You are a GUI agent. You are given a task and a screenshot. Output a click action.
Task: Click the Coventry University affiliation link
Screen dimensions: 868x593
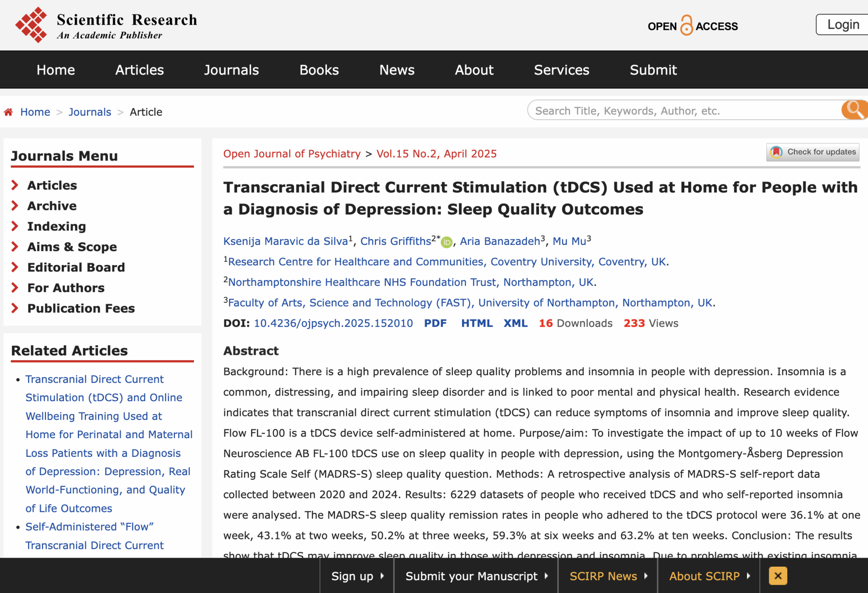447,262
